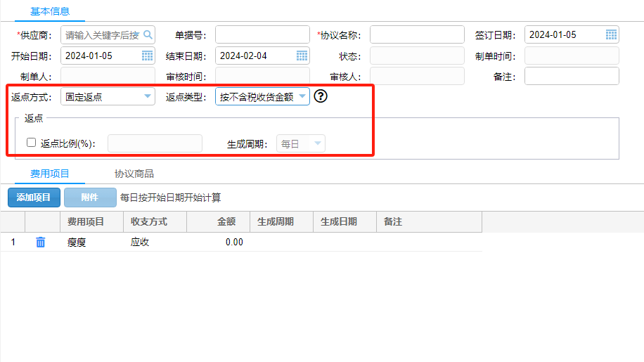
Task: Click the 收支方式 column header
Action: click(155, 221)
